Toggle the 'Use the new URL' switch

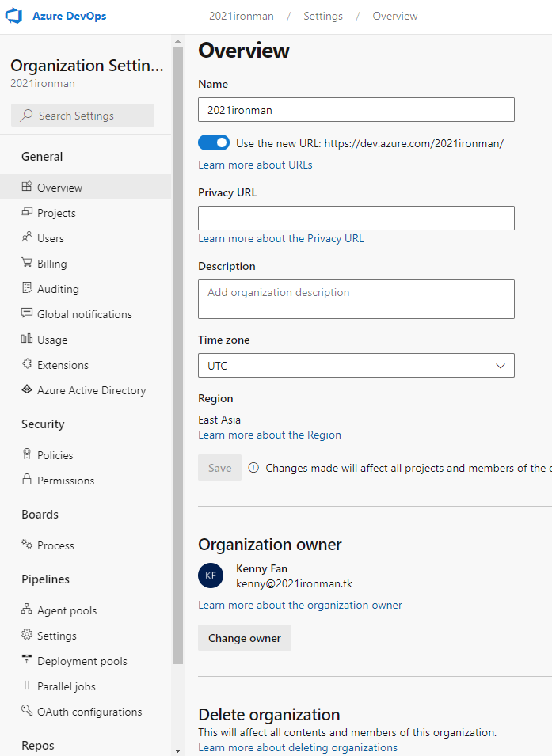click(x=214, y=143)
